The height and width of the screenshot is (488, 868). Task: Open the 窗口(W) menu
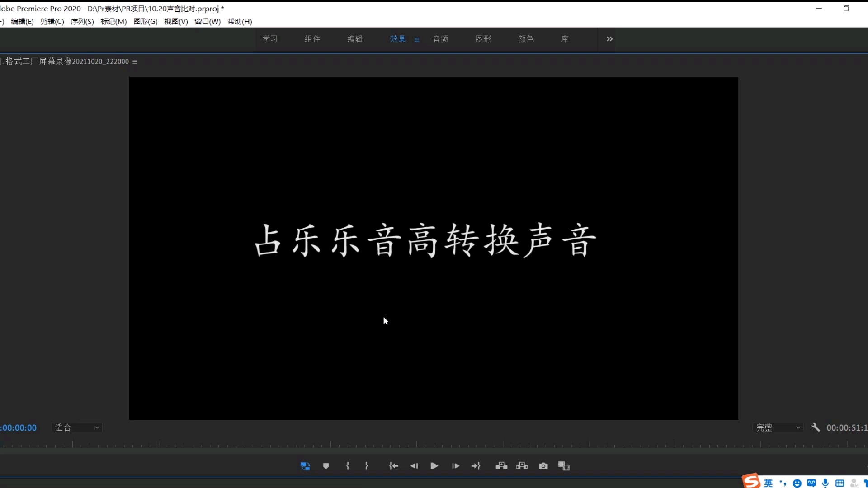[207, 21]
